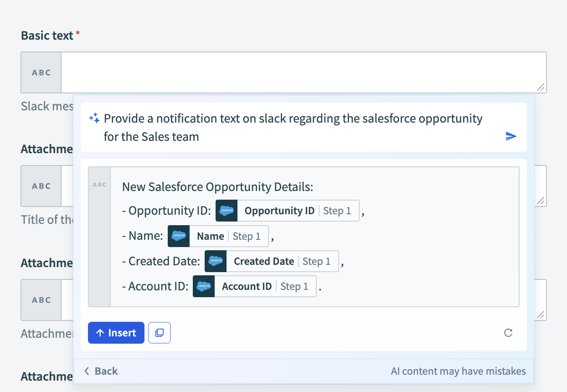Click the copy to clipboard icon
Screen dimensions: 567x392
pos(160,333)
